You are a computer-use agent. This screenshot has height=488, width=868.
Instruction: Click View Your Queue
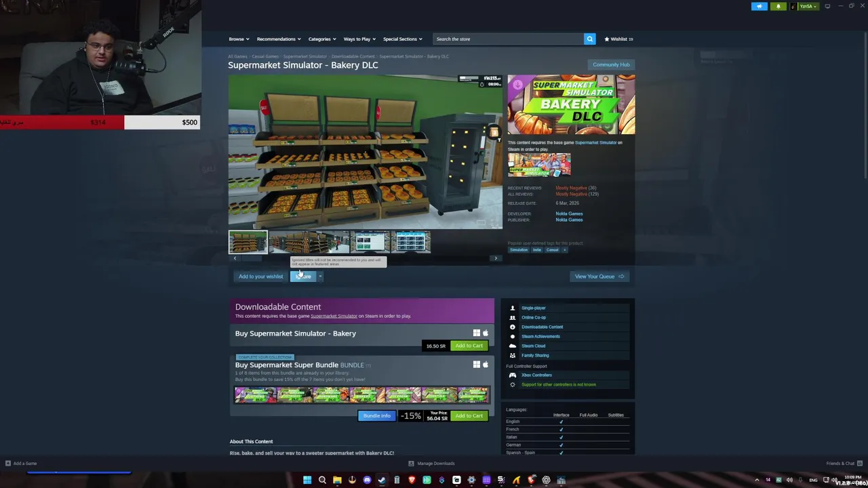pos(599,276)
